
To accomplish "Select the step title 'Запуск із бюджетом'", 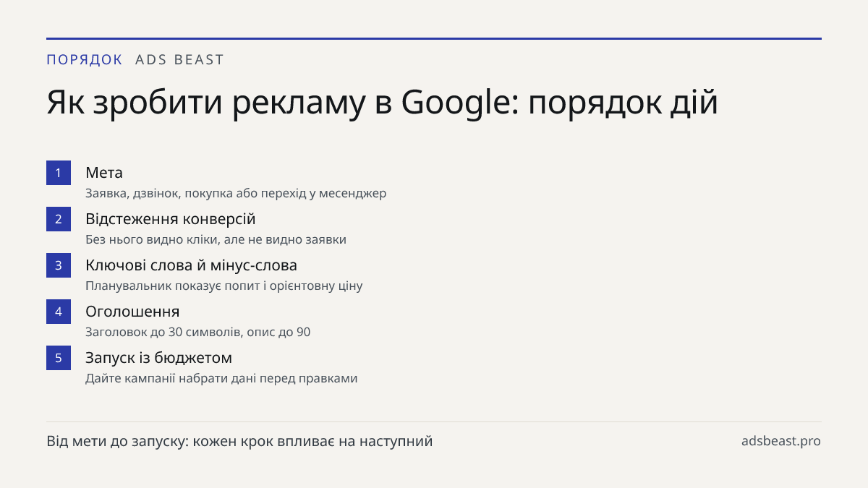I will coord(158,358).
